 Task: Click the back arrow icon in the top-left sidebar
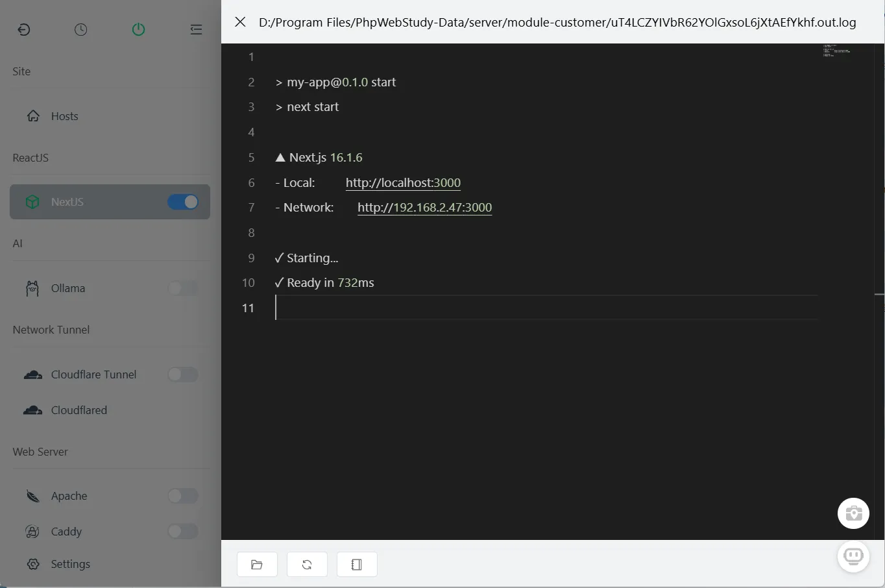coord(24,30)
